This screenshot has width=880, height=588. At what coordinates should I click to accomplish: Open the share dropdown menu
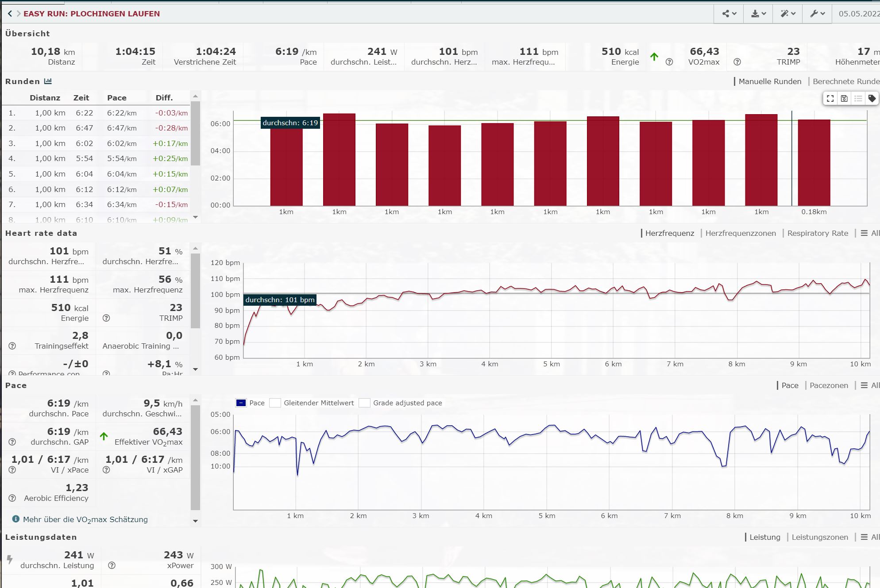729,14
